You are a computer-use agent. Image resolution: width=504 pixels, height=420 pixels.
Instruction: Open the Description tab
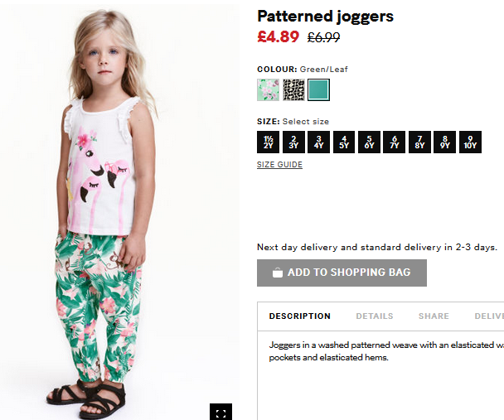(x=300, y=316)
